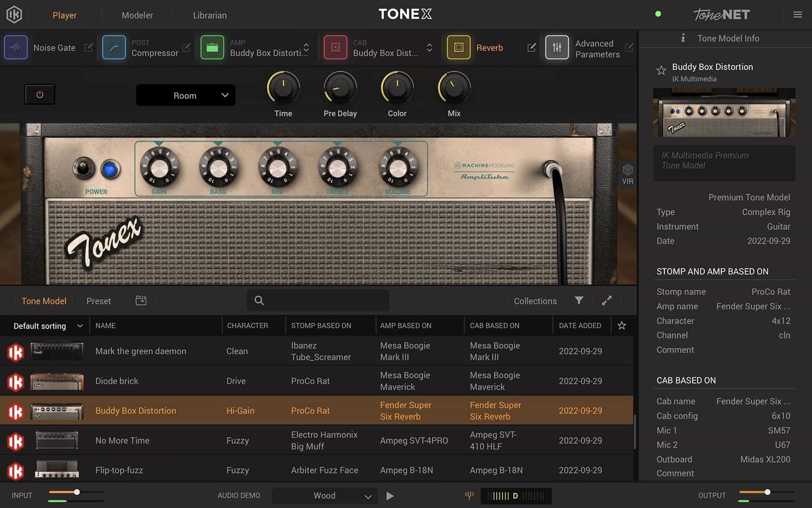
Task: Click the amp TREBLE knob
Action: 338,167
